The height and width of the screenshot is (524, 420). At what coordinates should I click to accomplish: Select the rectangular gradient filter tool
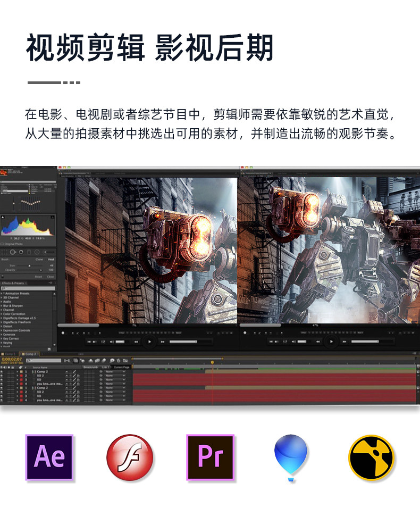click(29, 252)
